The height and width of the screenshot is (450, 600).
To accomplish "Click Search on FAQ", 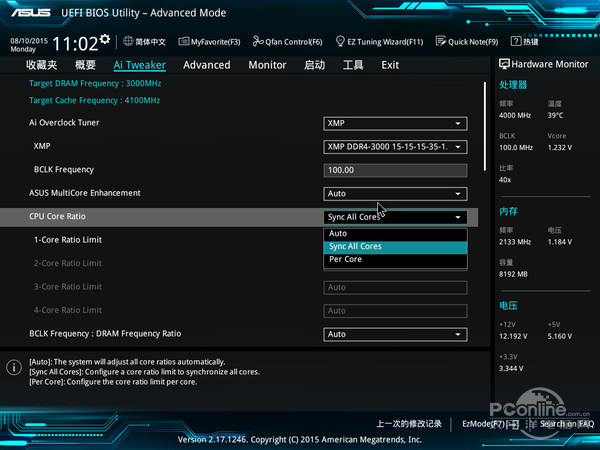I will click(x=567, y=424).
